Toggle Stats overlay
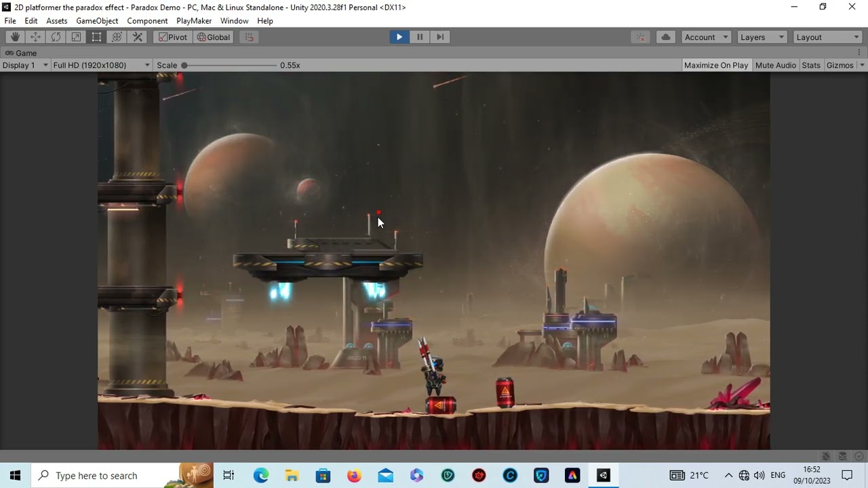This screenshot has width=868, height=488. pos(811,65)
